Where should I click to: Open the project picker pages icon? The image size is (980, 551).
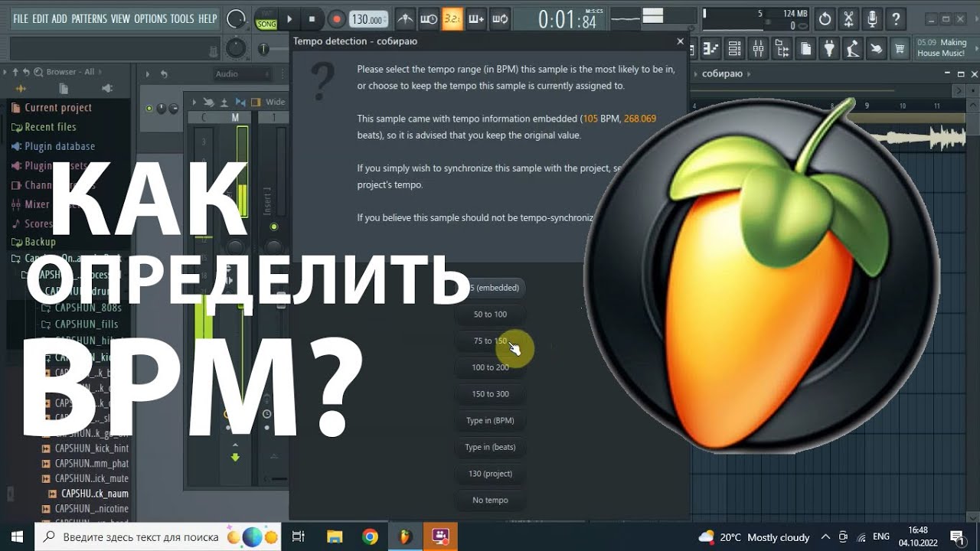pos(805,50)
